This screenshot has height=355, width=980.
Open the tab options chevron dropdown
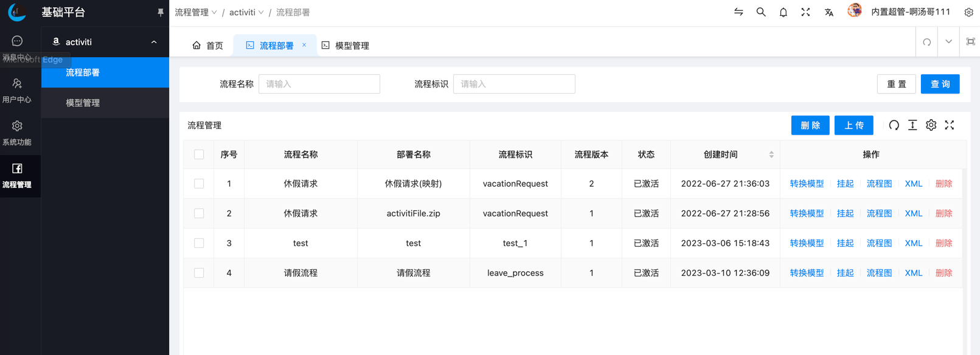(x=948, y=42)
